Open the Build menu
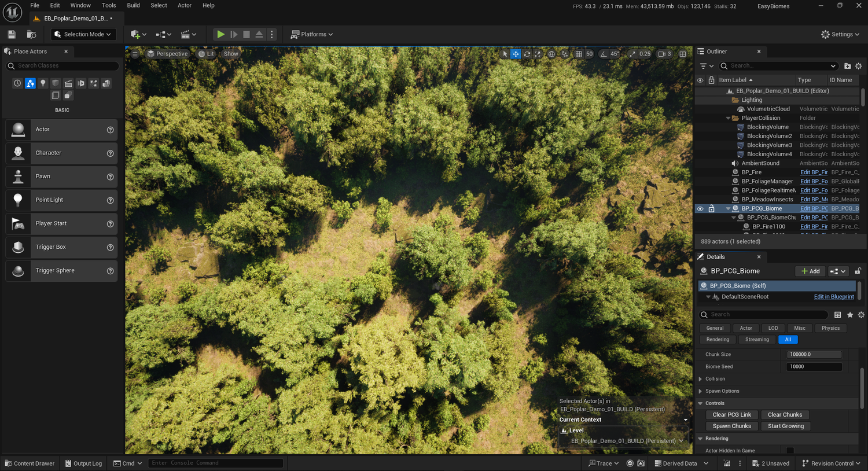This screenshot has width=868, height=471. click(133, 5)
